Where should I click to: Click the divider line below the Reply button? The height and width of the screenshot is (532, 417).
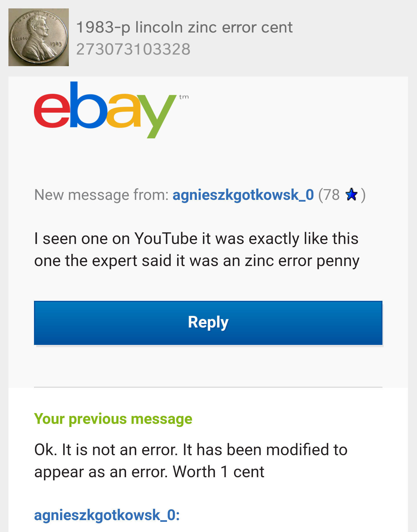click(208, 387)
